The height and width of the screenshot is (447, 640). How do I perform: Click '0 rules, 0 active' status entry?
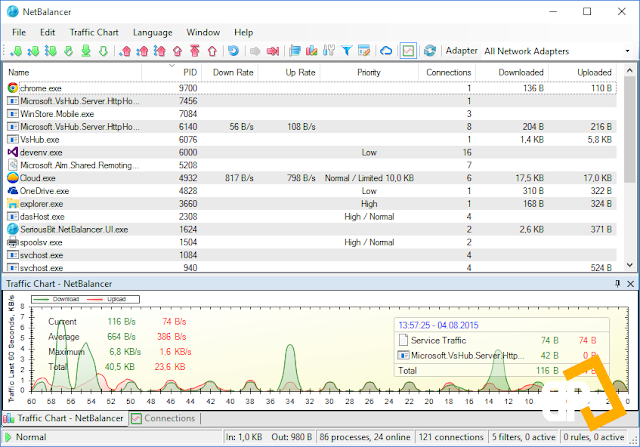click(x=594, y=437)
